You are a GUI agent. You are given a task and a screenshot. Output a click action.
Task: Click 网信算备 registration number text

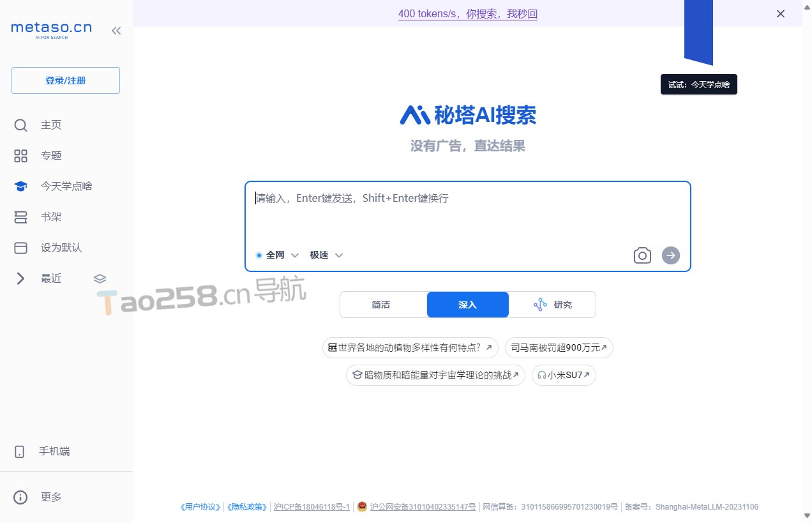click(x=550, y=507)
